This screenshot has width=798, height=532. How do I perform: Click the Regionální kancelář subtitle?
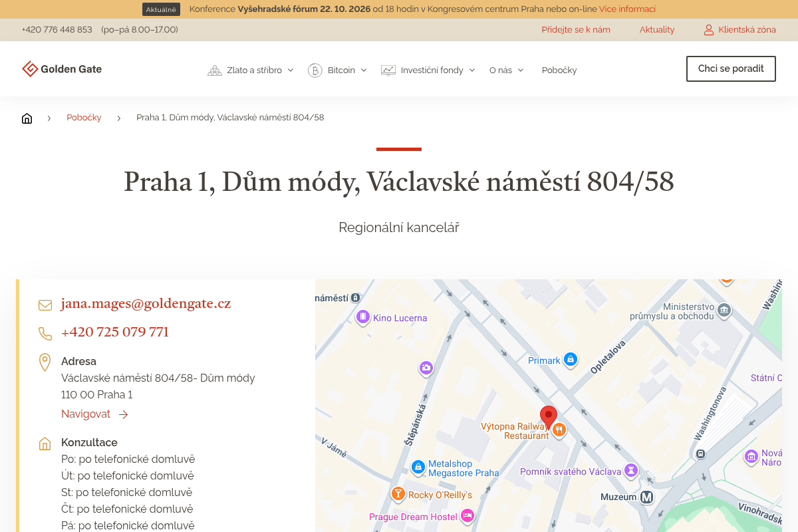(x=399, y=227)
